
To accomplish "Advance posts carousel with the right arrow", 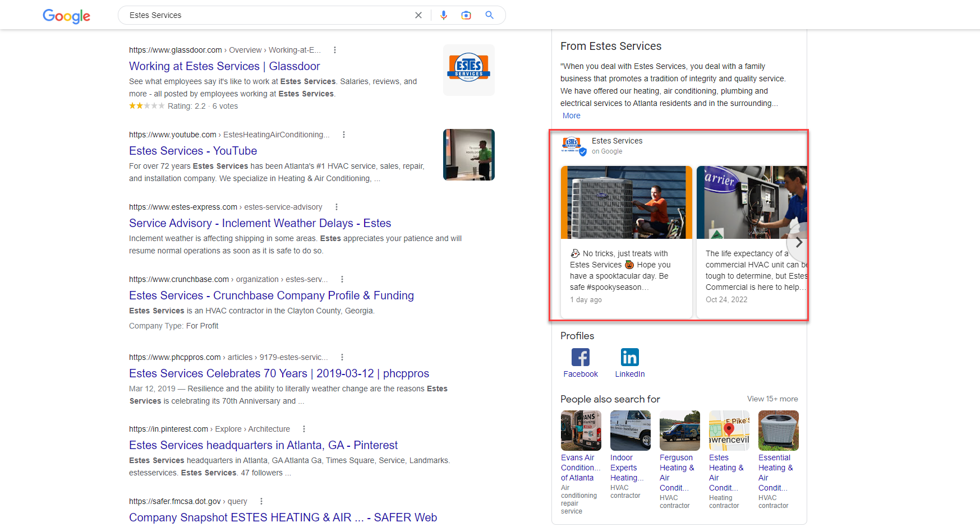I will point(799,243).
